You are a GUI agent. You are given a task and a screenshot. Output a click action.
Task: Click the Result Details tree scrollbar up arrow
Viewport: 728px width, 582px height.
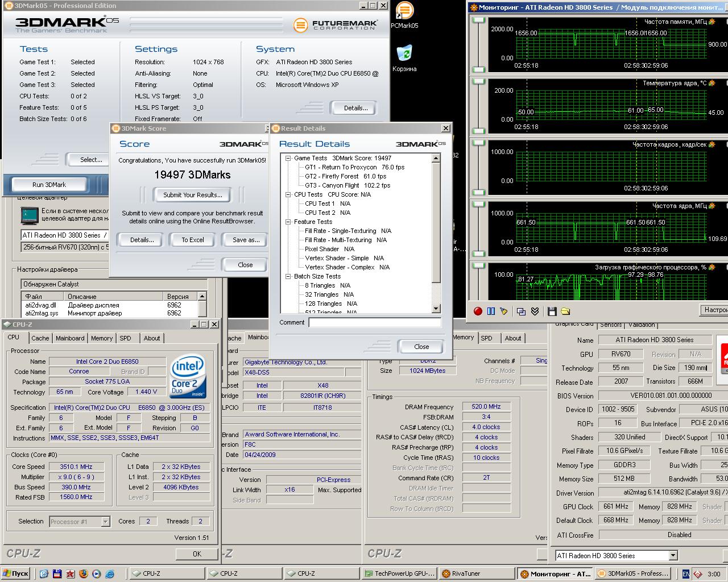[436, 158]
